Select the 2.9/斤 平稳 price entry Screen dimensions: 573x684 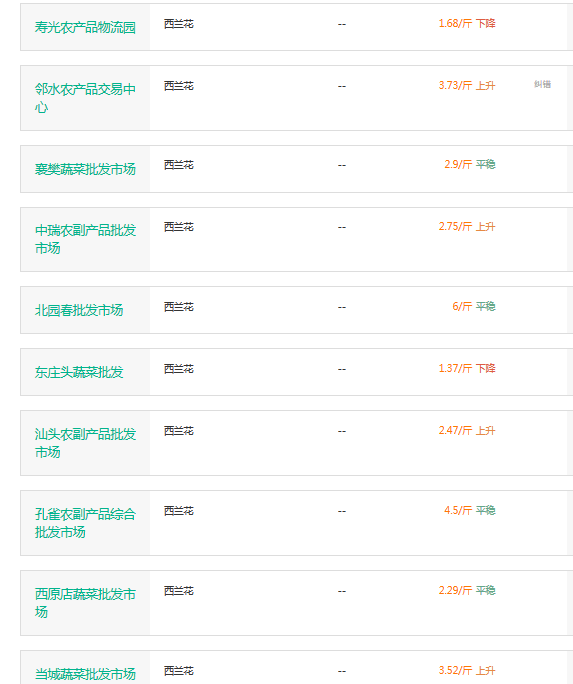tap(470, 164)
